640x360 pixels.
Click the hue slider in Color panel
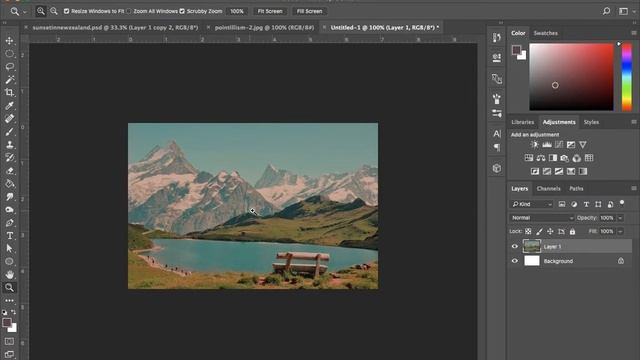[x=627, y=77]
